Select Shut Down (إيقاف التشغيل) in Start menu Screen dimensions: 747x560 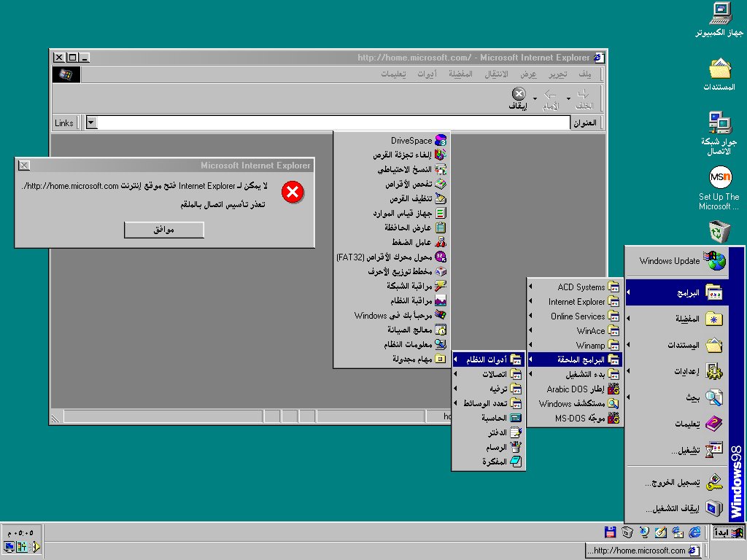click(x=676, y=508)
